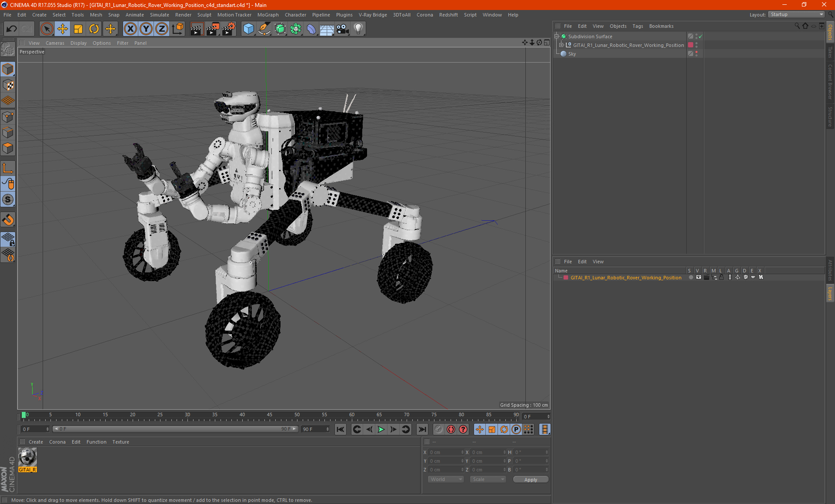Select World coordinate system dropdown
The width and height of the screenshot is (835, 504).
click(444, 480)
